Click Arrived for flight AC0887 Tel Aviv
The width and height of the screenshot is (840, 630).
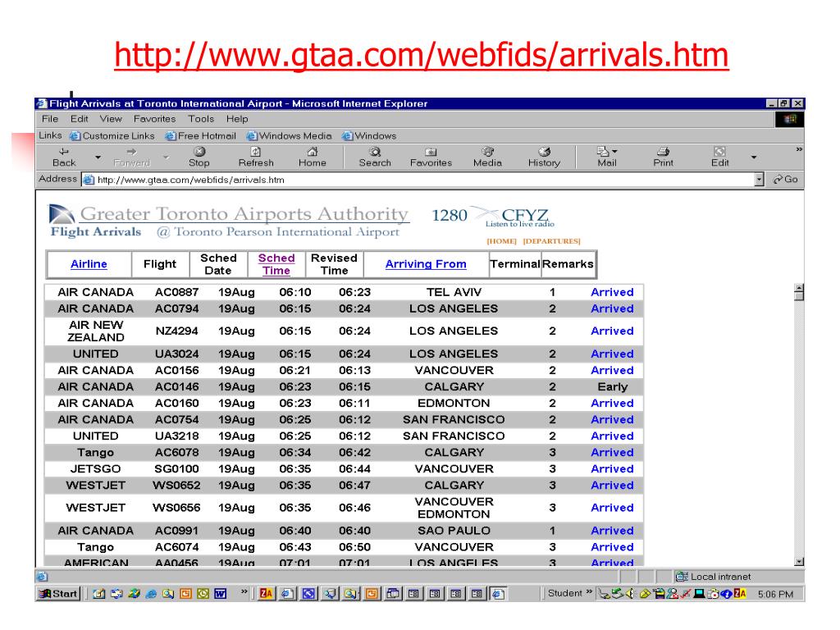[x=612, y=292]
